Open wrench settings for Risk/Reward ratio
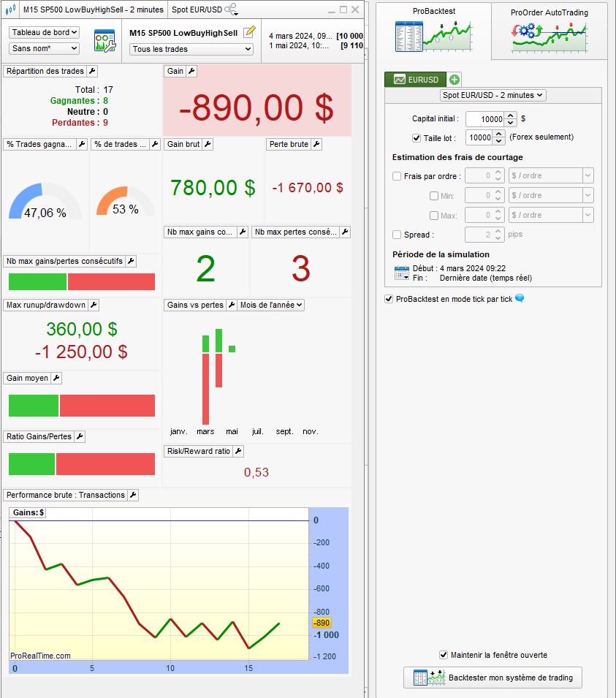 pos(238,452)
